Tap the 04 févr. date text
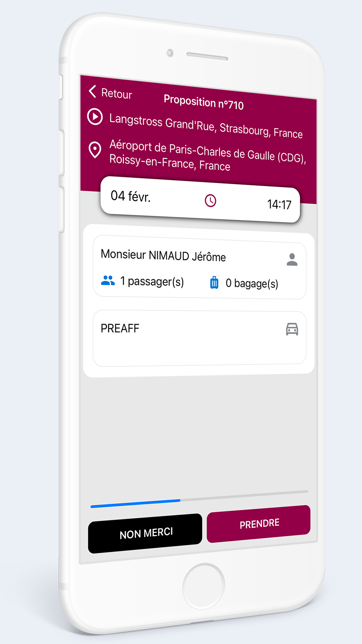362x644 pixels. [x=131, y=196]
